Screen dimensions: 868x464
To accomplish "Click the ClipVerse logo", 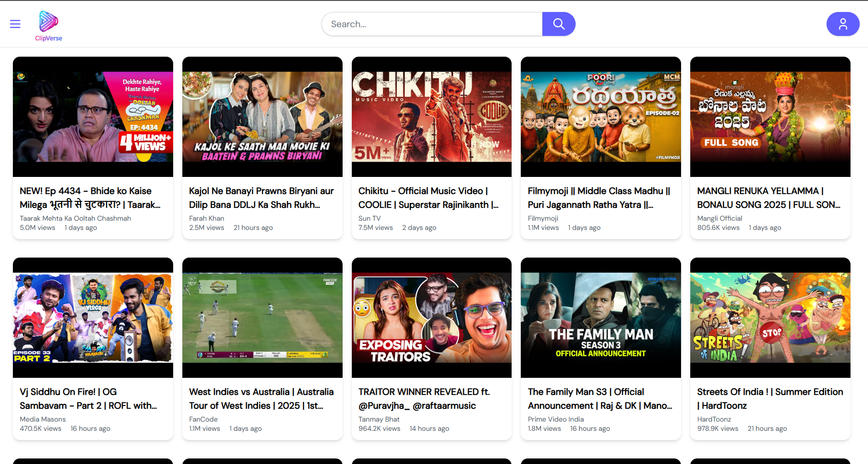I will click(x=48, y=26).
